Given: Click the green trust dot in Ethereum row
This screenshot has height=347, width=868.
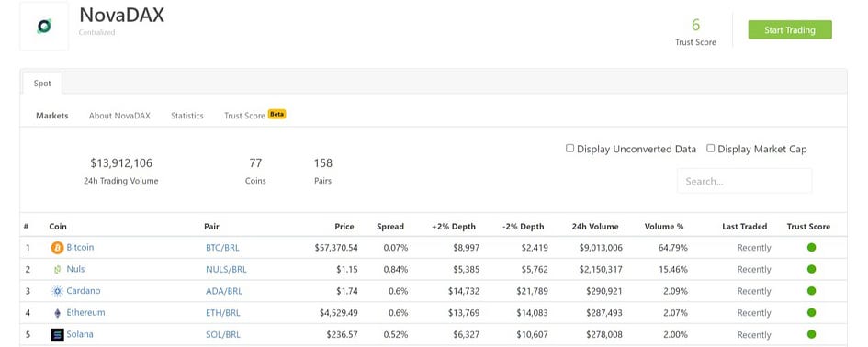Looking at the screenshot, I should 812,313.
